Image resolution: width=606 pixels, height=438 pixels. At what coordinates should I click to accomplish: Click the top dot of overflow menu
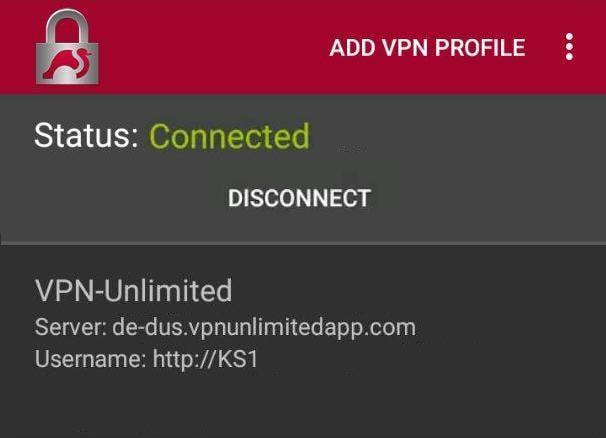[x=569, y=37]
